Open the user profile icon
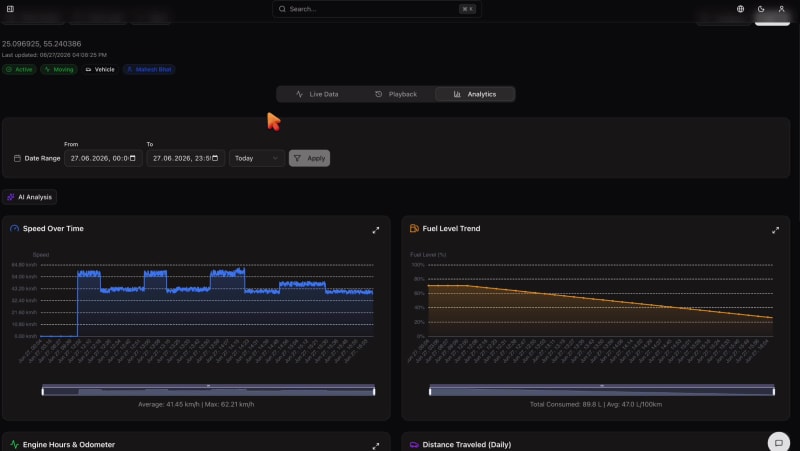Screen dimensions: 800x451 (781, 9)
